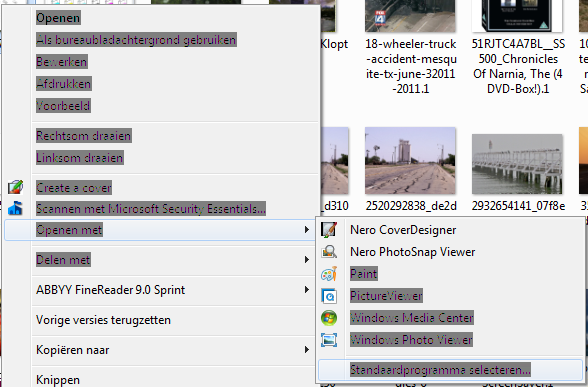Viewport: 588px width, 387px height.
Task: Click the Windows Photo Viewer icon
Action: click(x=329, y=340)
